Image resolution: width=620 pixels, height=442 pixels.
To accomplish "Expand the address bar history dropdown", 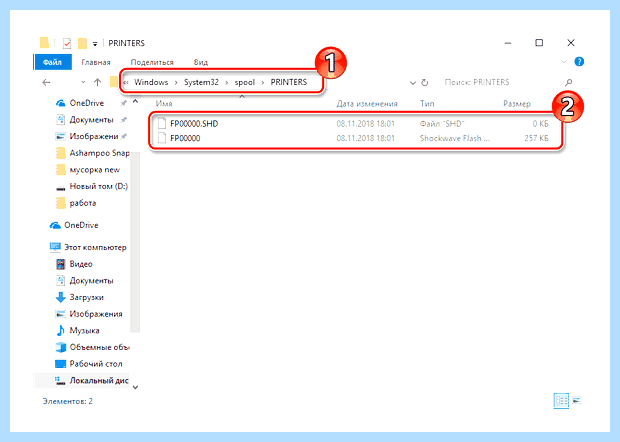I will pyautogui.click(x=412, y=83).
